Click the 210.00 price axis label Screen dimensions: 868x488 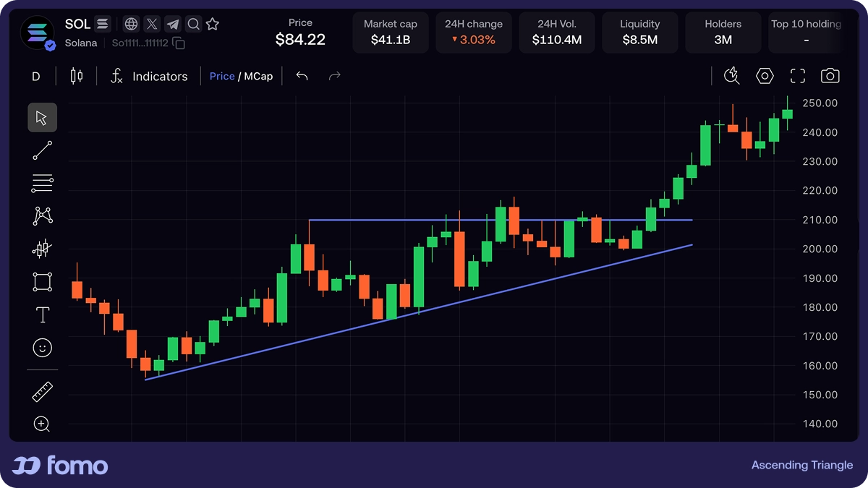coord(820,220)
